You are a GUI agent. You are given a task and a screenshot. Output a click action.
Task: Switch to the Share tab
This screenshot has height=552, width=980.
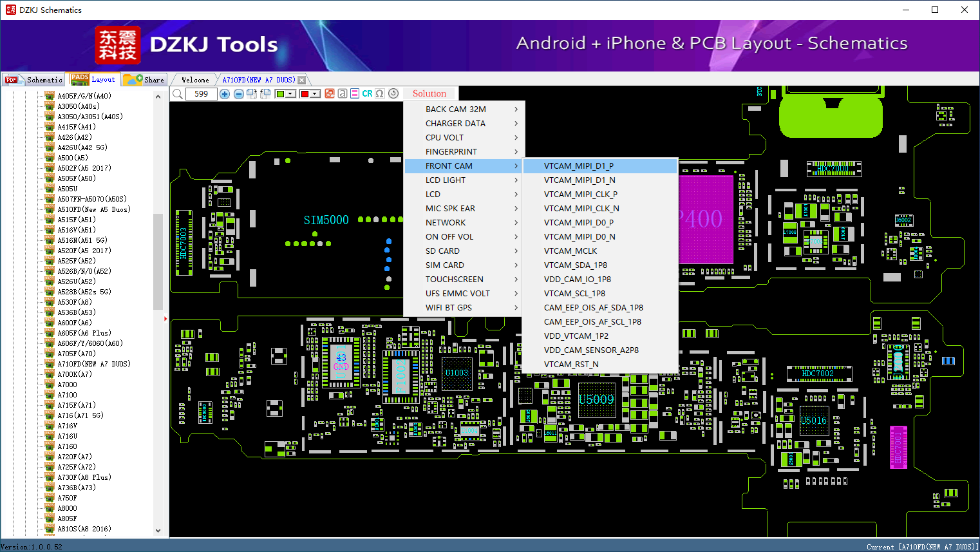(x=144, y=79)
